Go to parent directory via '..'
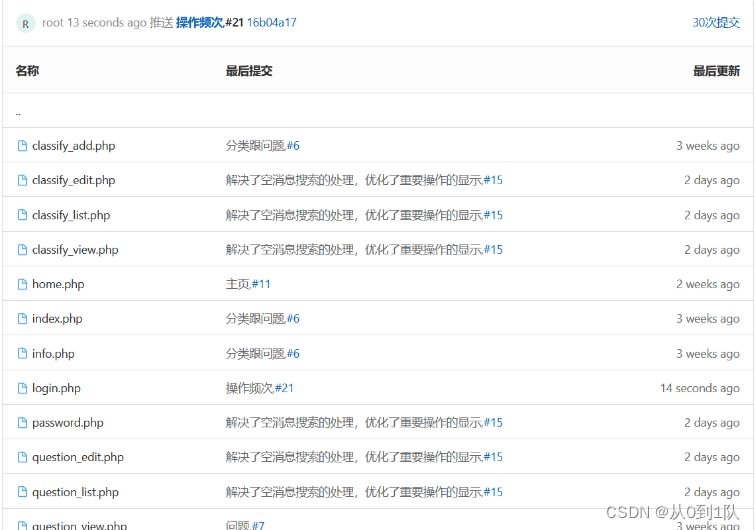The height and width of the screenshot is (530, 755). point(18,114)
